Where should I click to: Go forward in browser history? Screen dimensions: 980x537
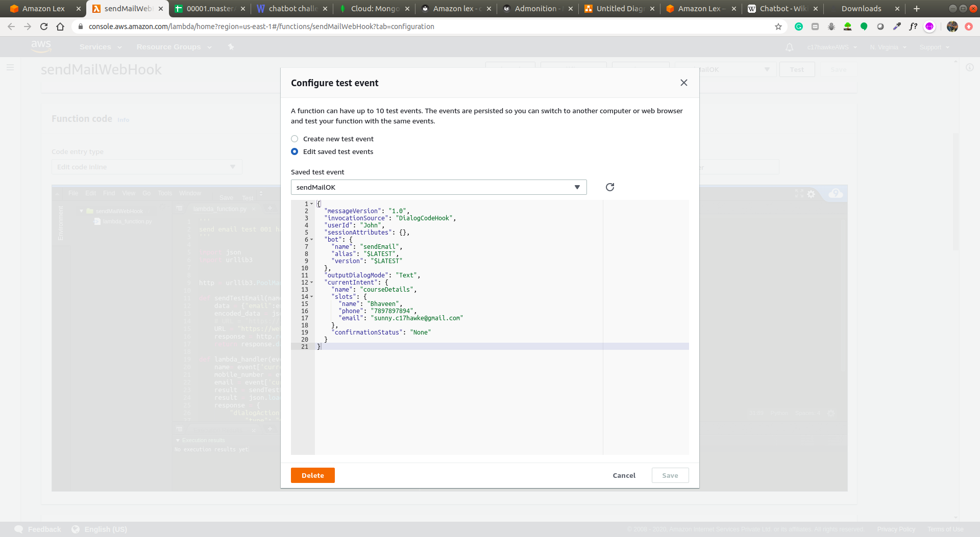point(28,27)
